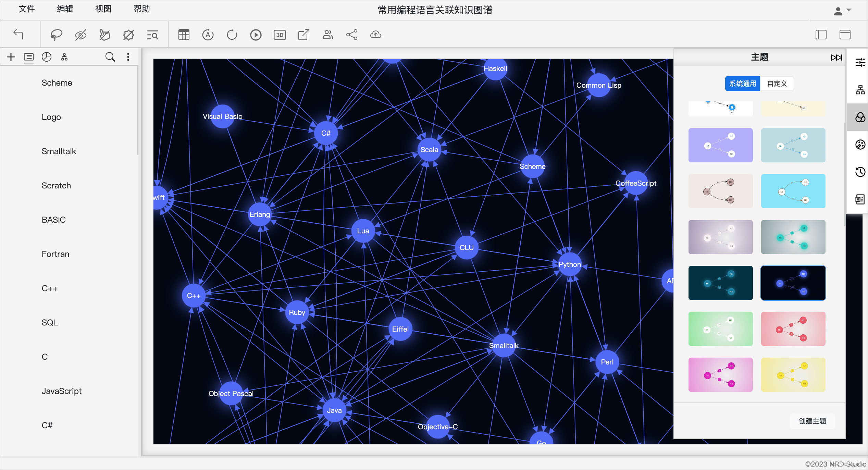Image resolution: width=868 pixels, height=470 pixels.
Task: Select the lasso selection tool
Action: click(56, 34)
